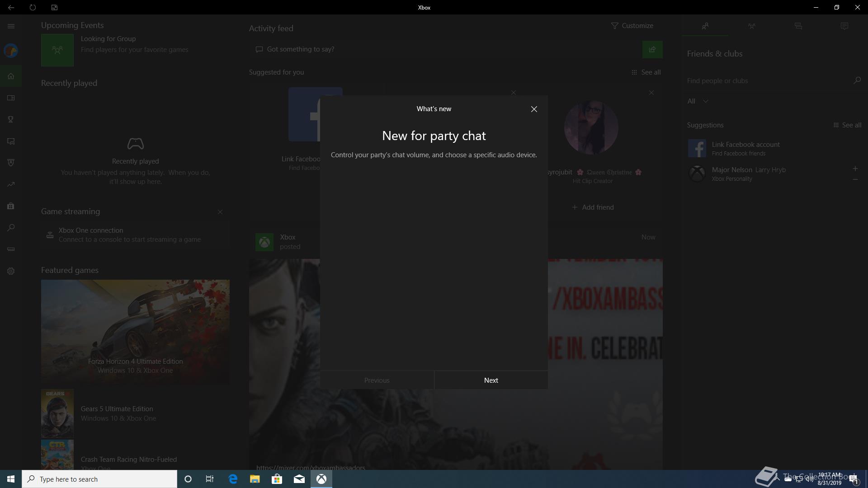Expand the All filter dropdown
868x488 pixels.
pyautogui.click(x=698, y=101)
